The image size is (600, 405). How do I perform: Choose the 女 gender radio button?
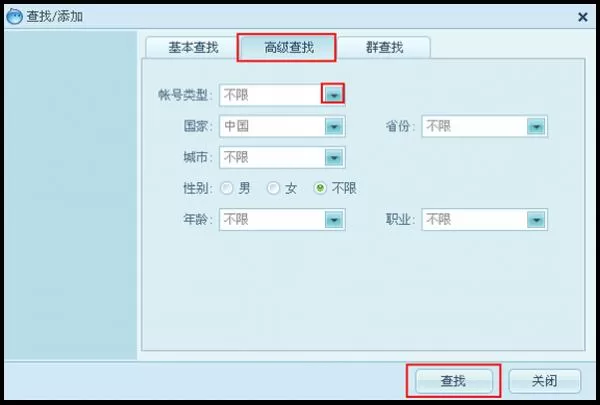273,188
